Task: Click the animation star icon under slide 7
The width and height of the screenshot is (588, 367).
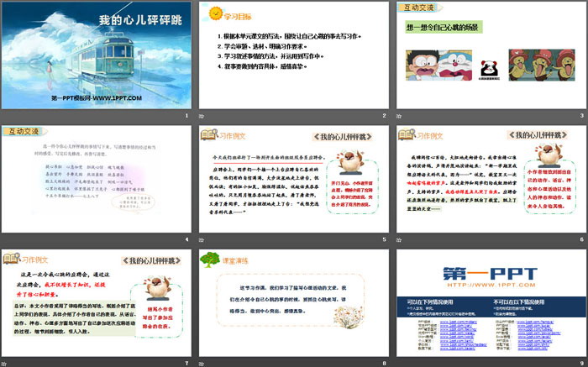Action: pos(3,364)
